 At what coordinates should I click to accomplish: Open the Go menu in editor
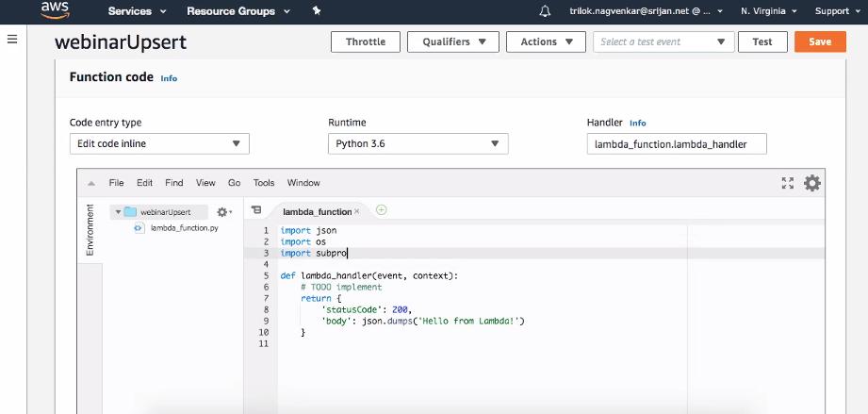[234, 183]
